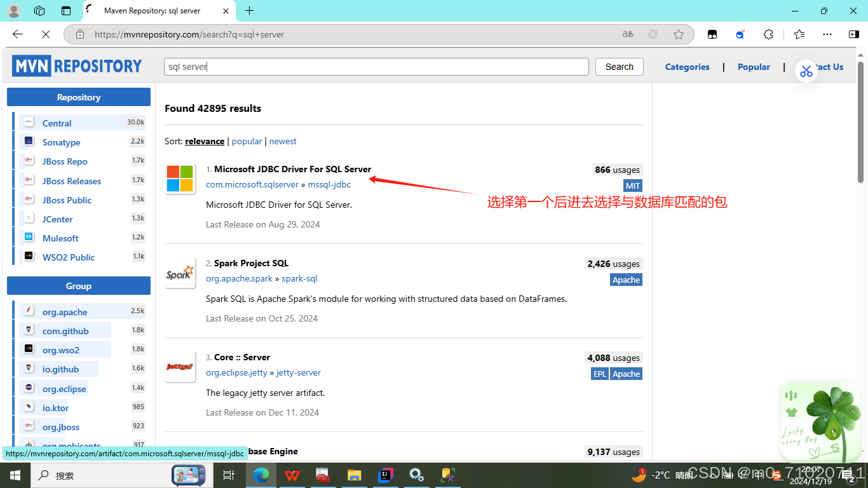Open the Tampermonkey extension icon

coord(712,34)
